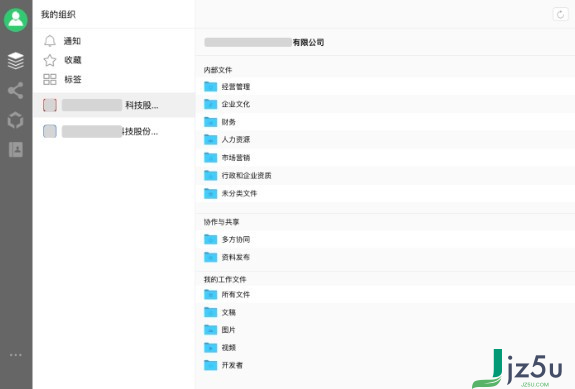The width and height of the screenshot is (575, 389).
Task: Select the organization ending in 技股份...
Action: (114, 131)
